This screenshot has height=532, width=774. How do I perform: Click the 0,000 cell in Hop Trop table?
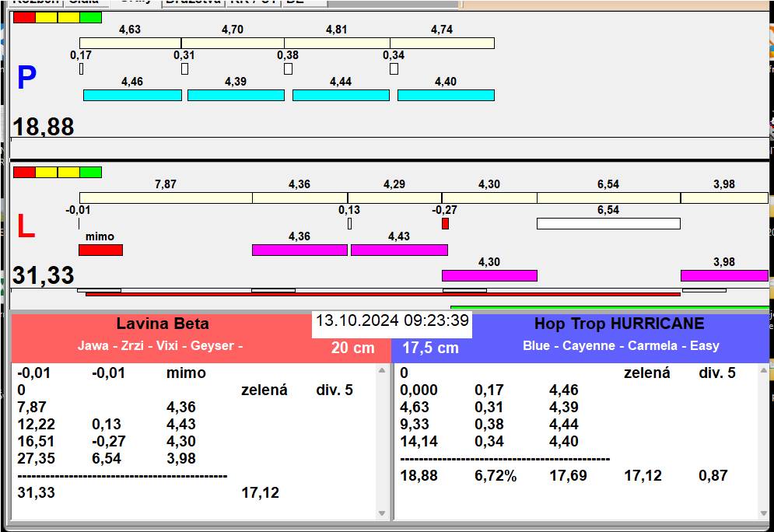(419, 390)
